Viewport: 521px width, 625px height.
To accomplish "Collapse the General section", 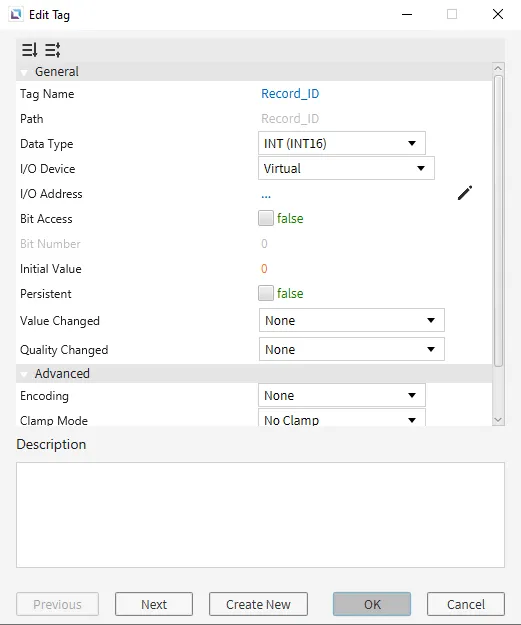I will pos(24,72).
